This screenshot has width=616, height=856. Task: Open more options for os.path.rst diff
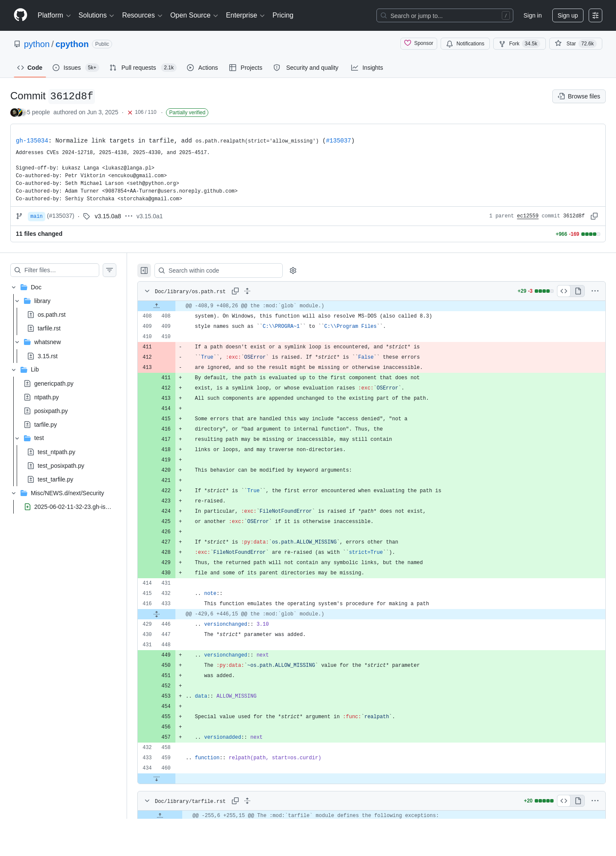(x=595, y=291)
